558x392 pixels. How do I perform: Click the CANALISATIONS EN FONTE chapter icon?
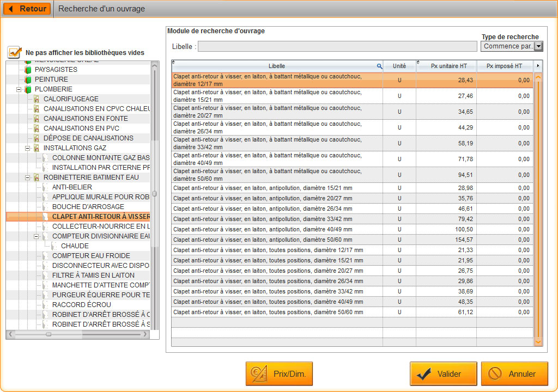tap(37, 119)
